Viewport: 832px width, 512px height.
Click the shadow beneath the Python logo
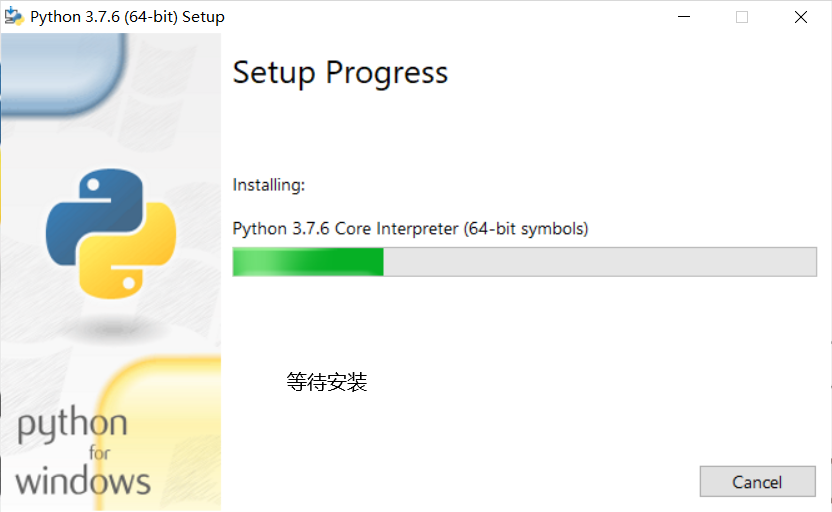click(110, 327)
